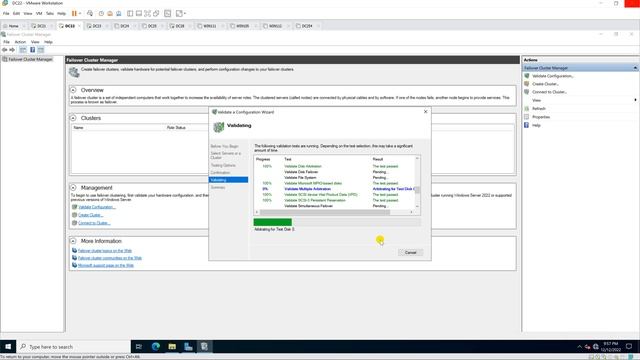640x360 pixels.
Task: Click the horizontal scrollbar in the test list
Action: [x=324, y=212]
